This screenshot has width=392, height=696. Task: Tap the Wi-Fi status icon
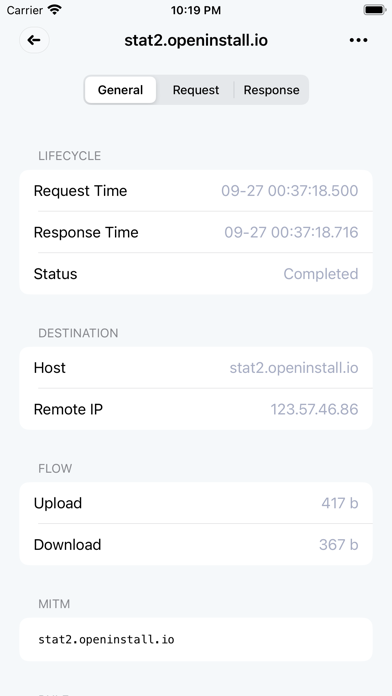[55, 10]
